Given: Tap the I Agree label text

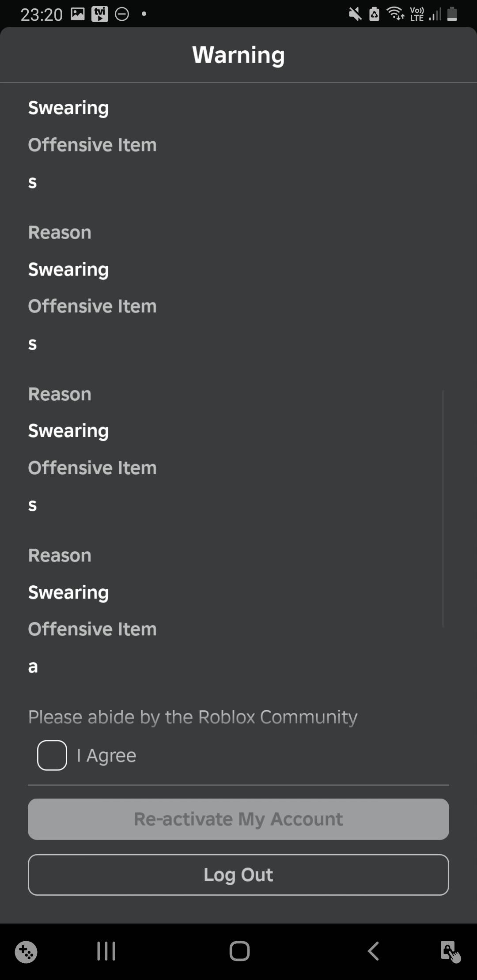Looking at the screenshot, I should coord(106,756).
